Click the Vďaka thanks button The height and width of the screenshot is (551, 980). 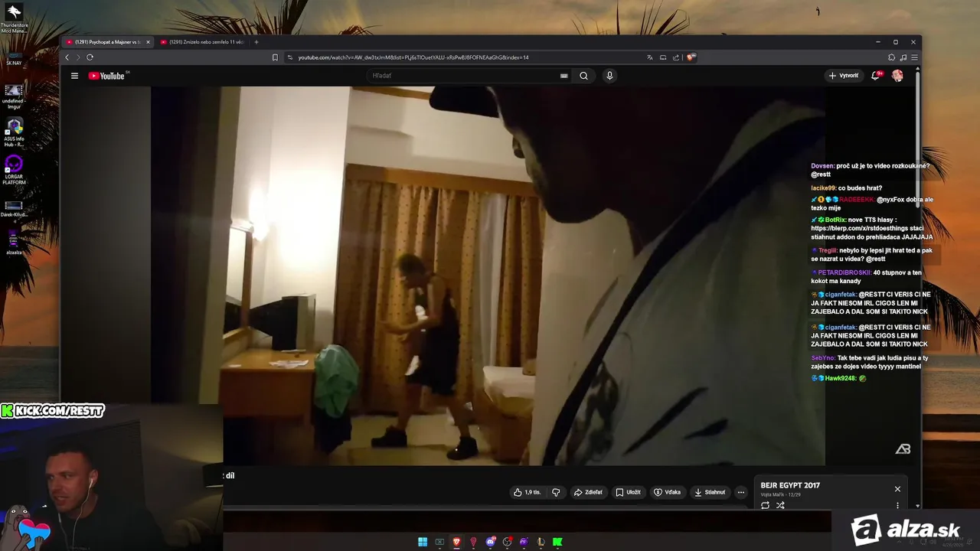coord(667,492)
